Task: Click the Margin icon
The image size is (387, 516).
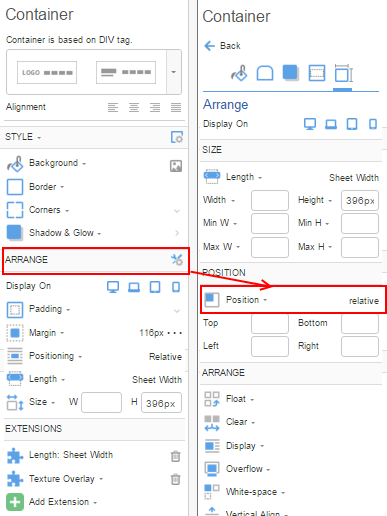Action: pyautogui.click(x=15, y=333)
